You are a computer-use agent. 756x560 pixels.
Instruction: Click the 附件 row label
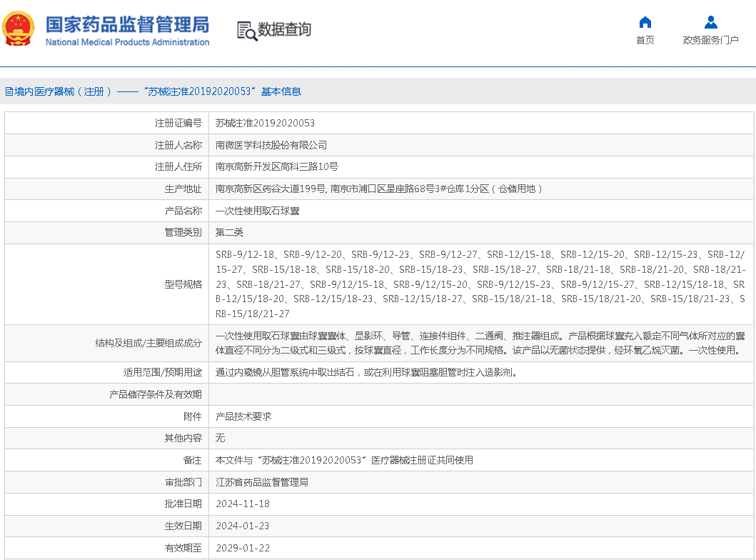click(x=192, y=416)
